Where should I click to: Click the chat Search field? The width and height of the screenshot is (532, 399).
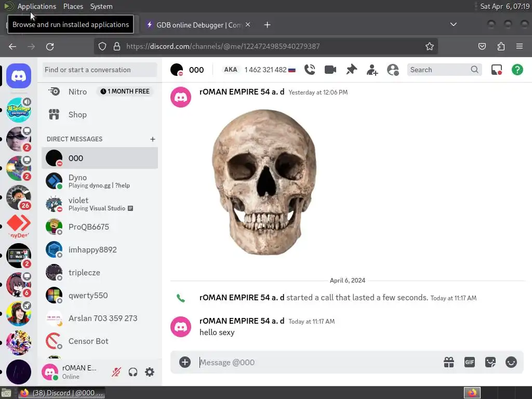444,70
